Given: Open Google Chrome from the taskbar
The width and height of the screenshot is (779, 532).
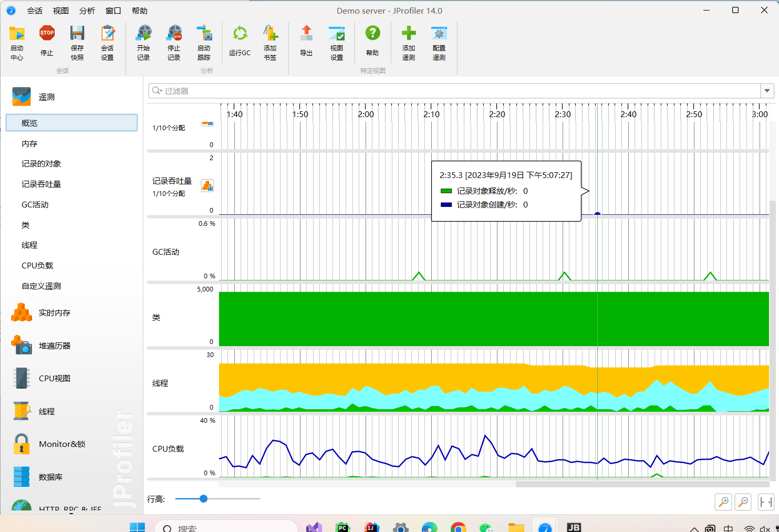Looking at the screenshot, I should 458,527.
